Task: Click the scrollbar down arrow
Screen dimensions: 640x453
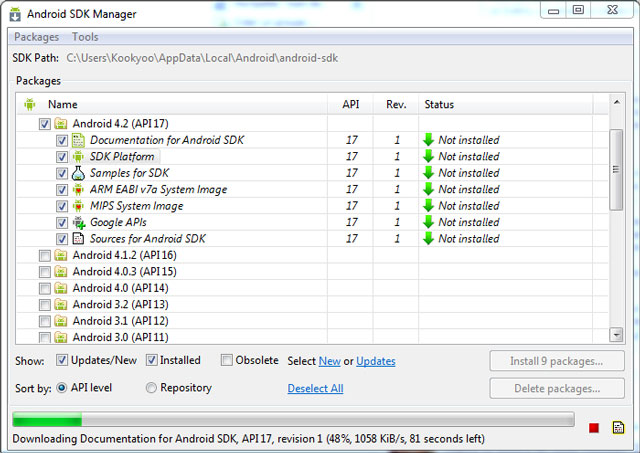Action: click(x=616, y=335)
